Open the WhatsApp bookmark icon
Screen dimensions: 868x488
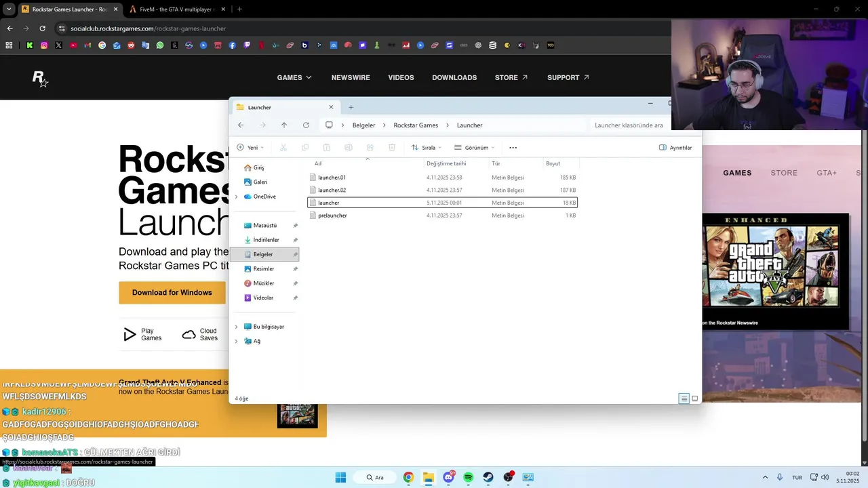click(160, 45)
